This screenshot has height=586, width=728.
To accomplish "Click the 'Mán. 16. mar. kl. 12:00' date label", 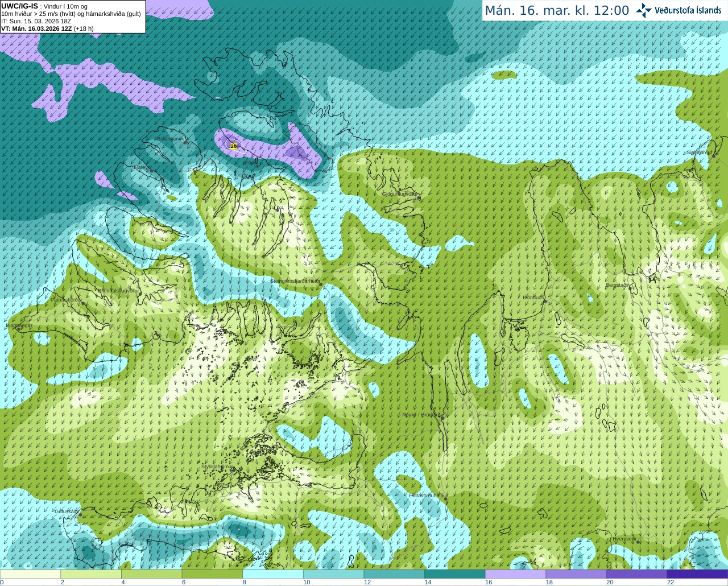I will point(557,11).
